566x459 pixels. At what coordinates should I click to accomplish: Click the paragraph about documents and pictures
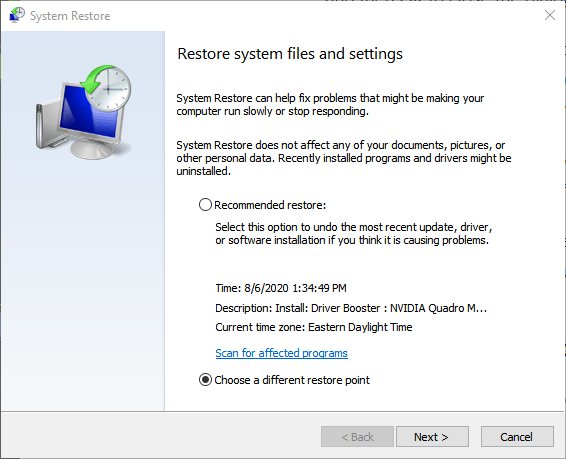coord(344,158)
